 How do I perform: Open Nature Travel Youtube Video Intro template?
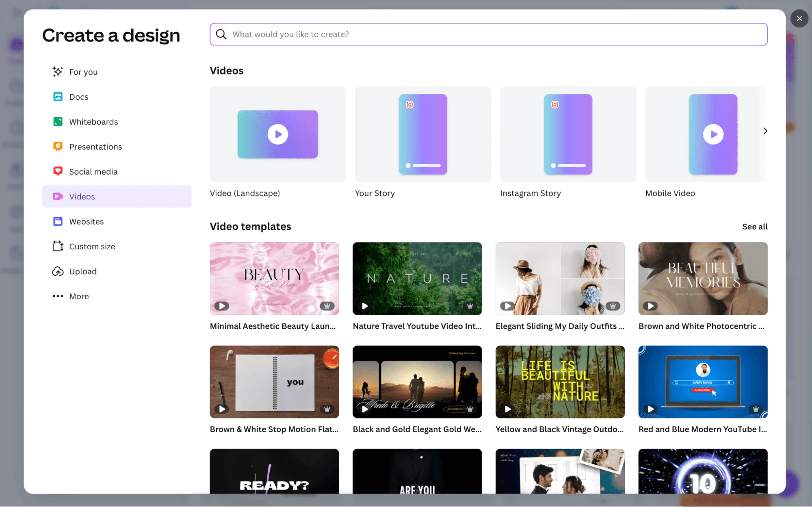click(417, 278)
